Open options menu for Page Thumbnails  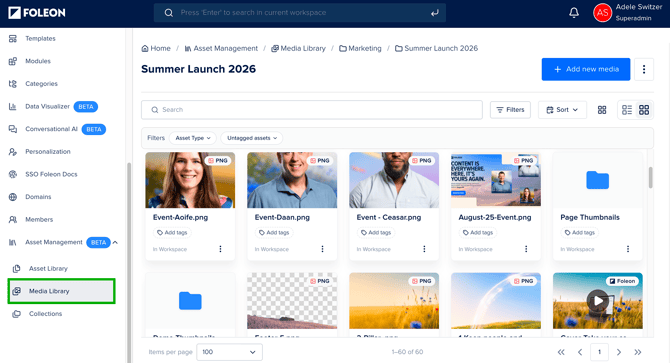(628, 249)
